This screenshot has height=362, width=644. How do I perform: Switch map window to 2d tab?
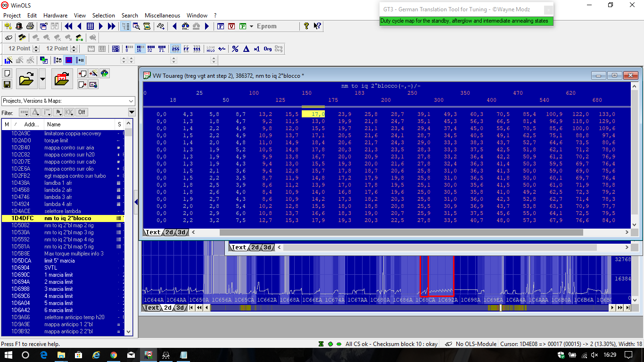[169, 232]
